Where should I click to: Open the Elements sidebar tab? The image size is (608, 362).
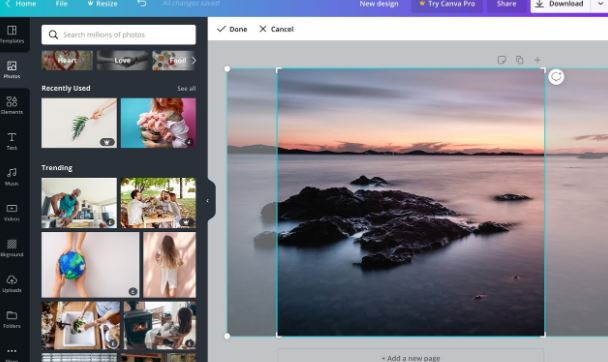[x=12, y=105]
